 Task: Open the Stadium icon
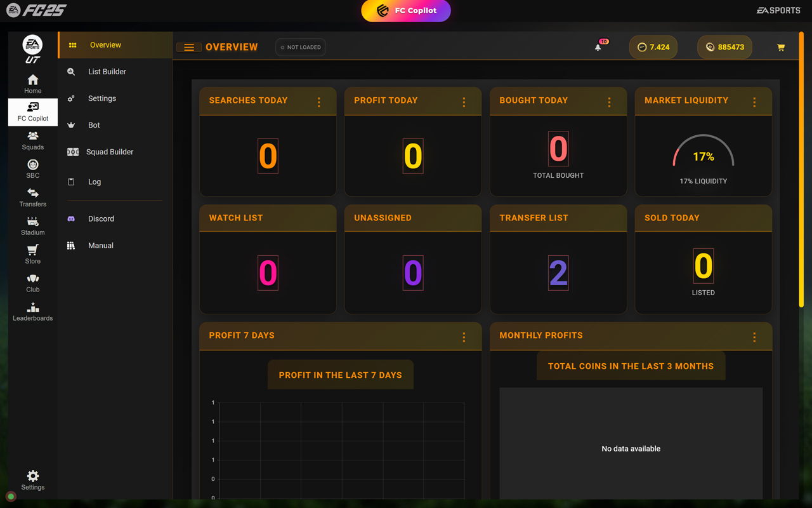[33, 222]
